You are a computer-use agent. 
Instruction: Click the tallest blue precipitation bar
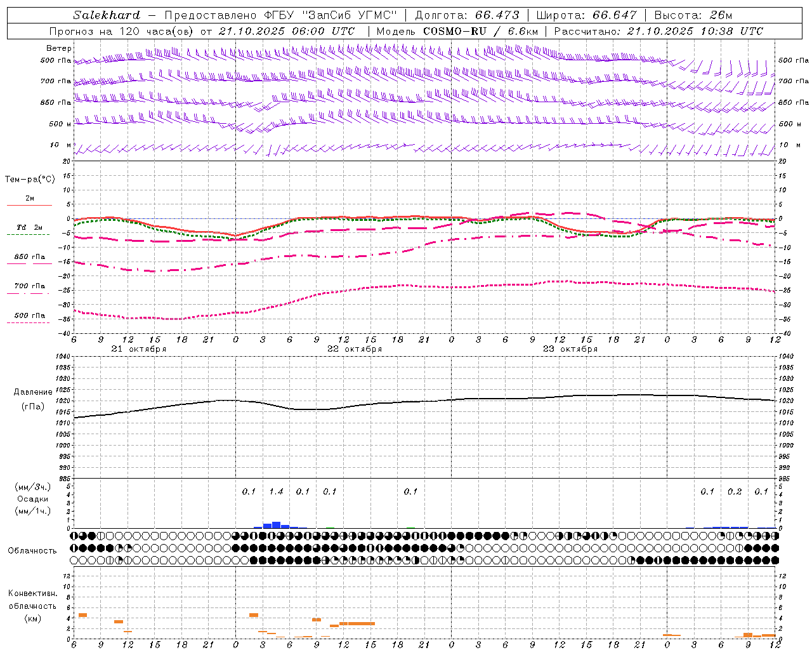point(276,525)
